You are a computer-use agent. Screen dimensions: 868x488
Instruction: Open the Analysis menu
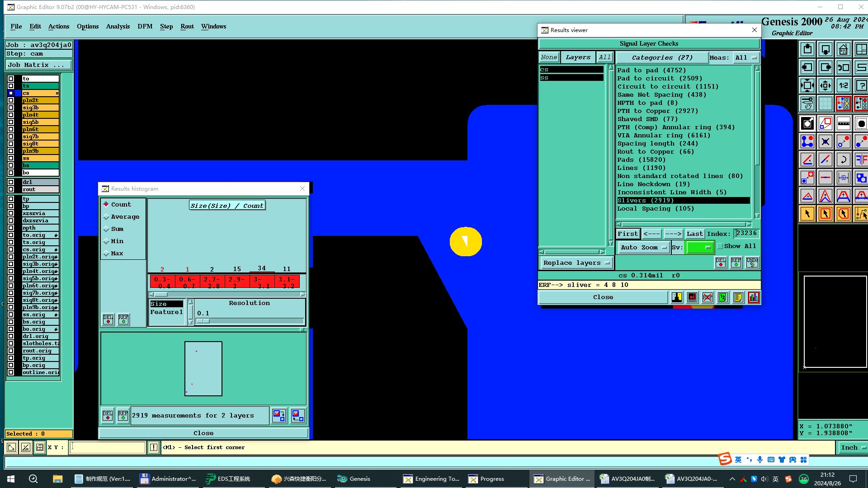pyautogui.click(x=118, y=26)
